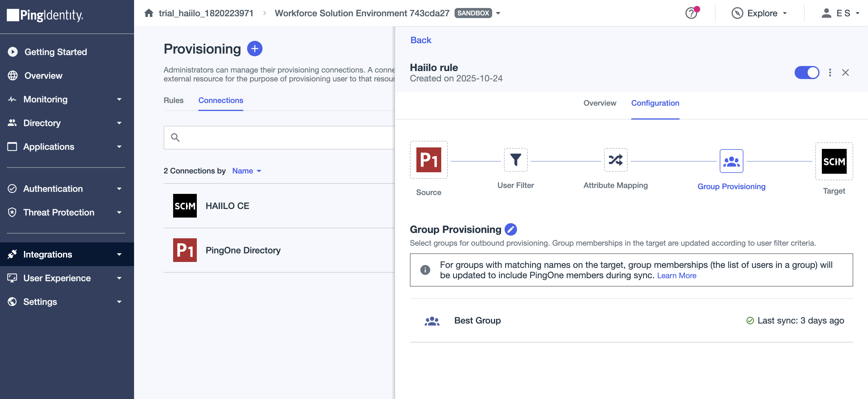Select the P1 Source step icon

click(429, 160)
